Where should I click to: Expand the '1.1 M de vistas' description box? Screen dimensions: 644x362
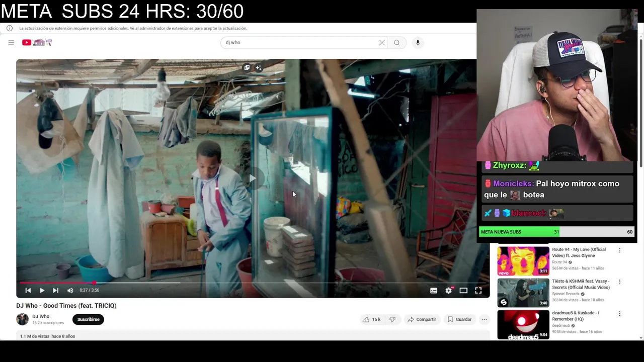pos(253,336)
